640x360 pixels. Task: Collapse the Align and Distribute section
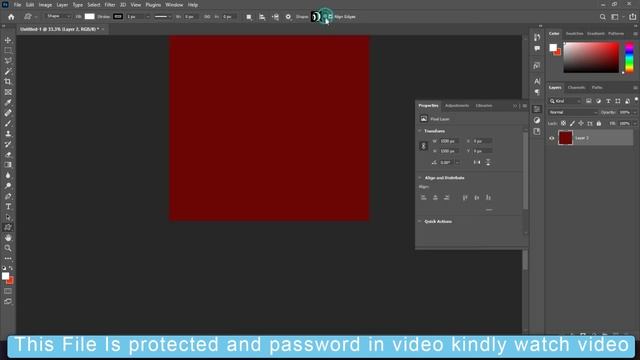[x=420, y=178]
